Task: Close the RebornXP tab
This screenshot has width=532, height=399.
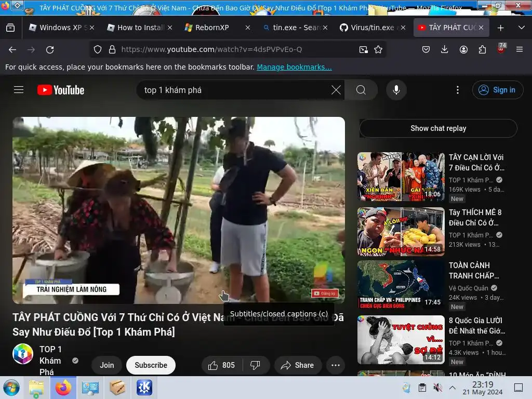Action: pyautogui.click(x=248, y=28)
